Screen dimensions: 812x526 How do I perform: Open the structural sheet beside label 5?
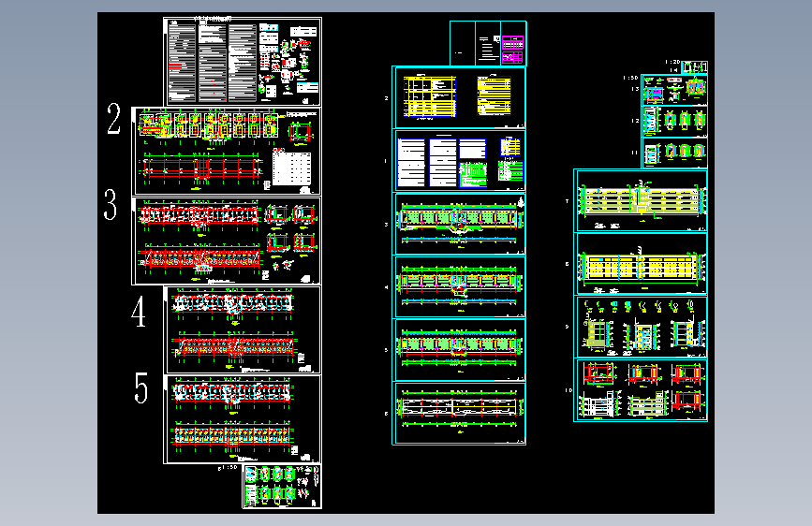(x=243, y=419)
